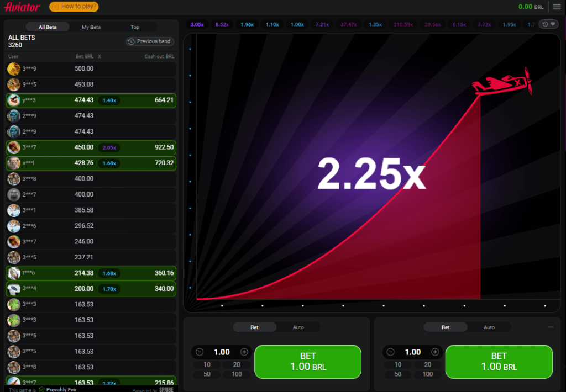
Task: Choose quick amount 100 in right panel
Action: pyautogui.click(x=427, y=374)
